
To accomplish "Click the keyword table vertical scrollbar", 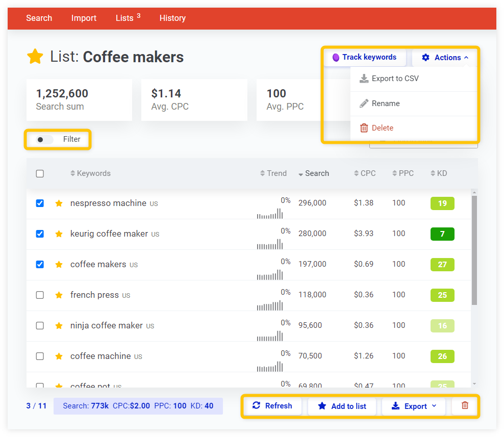I will [474, 250].
